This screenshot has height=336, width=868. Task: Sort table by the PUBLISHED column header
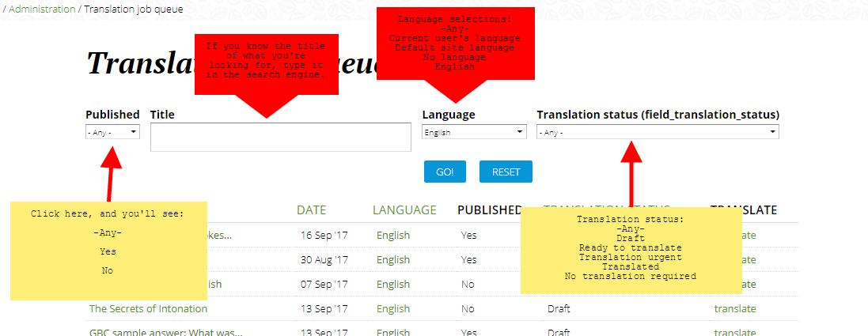coord(489,210)
